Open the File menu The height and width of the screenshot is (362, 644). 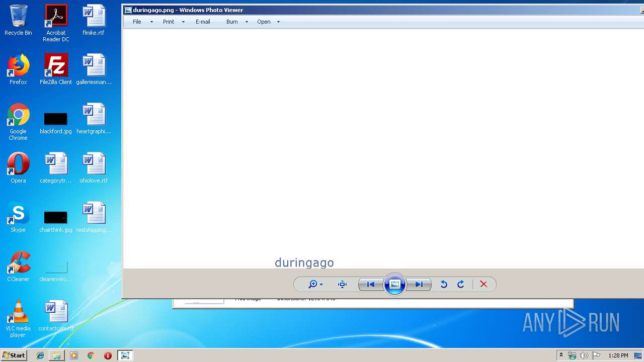tap(137, 22)
